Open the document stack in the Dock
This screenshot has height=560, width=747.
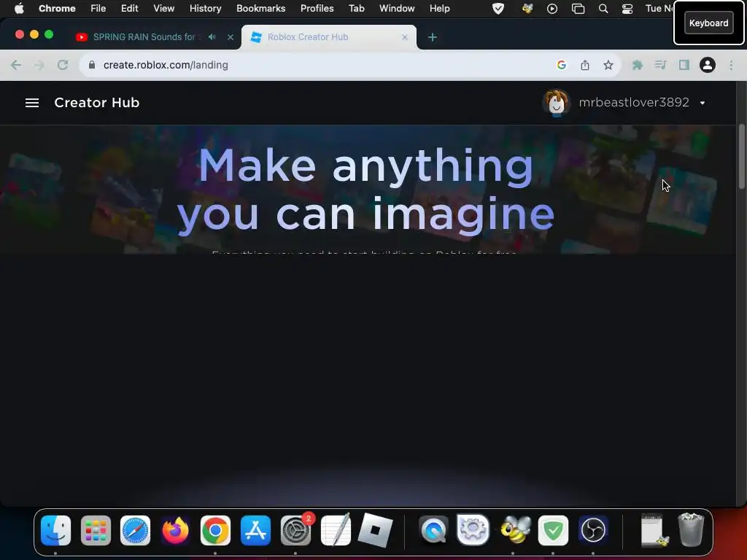(654, 530)
